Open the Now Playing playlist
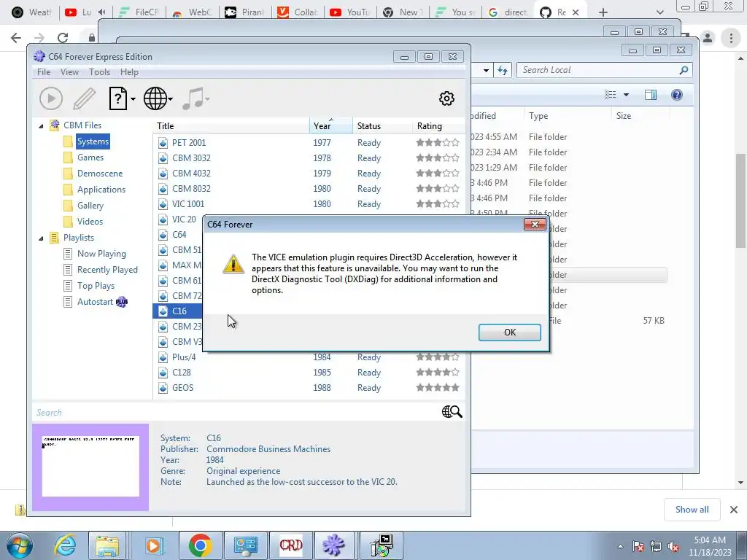The height and width of the screenshot is (560, 747). tap(101, 254)
